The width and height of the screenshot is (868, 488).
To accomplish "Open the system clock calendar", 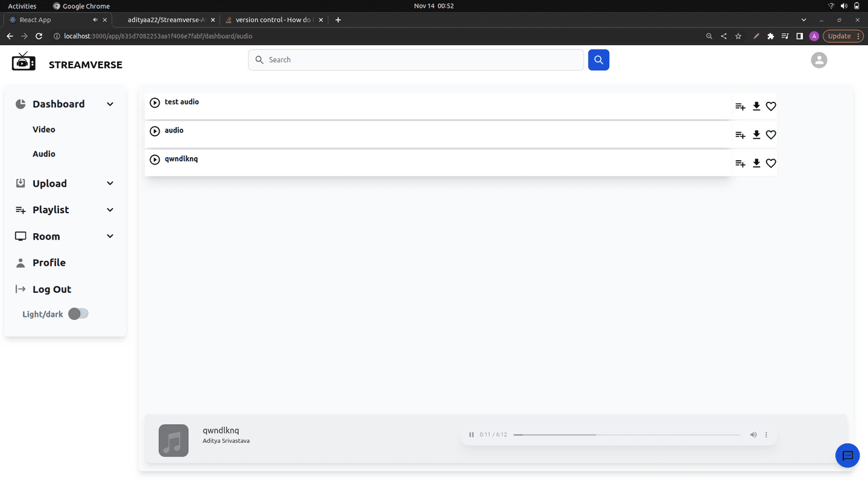I will click(434, 6).
